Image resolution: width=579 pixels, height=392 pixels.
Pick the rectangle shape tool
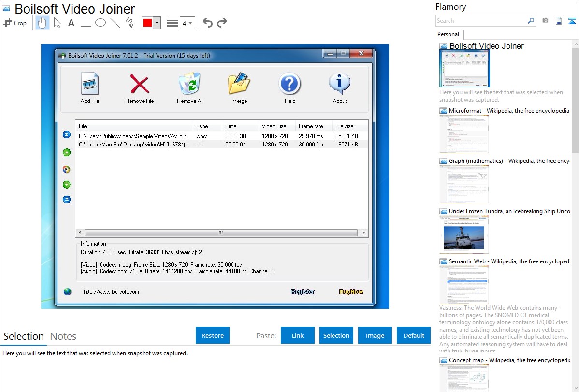(x=86, y=23)
